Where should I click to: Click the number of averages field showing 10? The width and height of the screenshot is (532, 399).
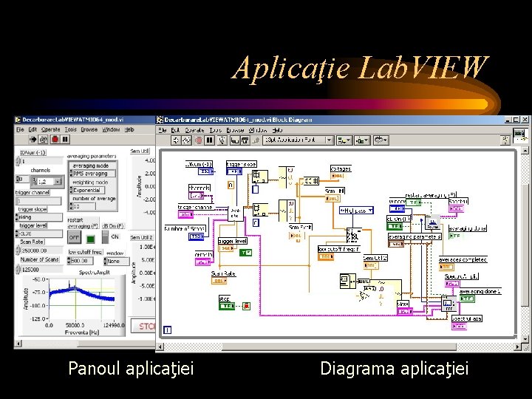point(83,206)
